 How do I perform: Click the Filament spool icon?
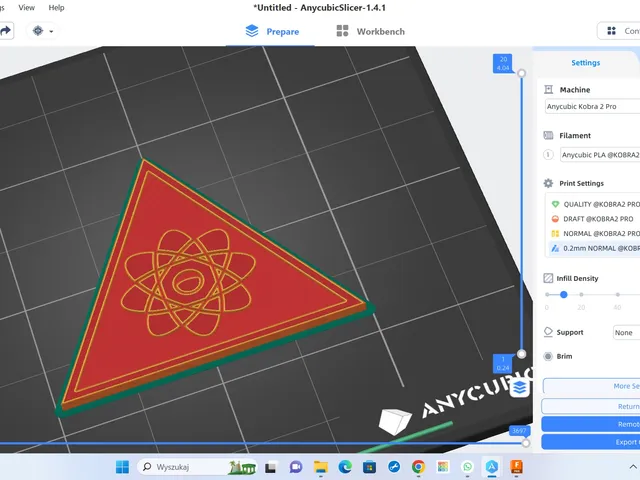point(549,135)
